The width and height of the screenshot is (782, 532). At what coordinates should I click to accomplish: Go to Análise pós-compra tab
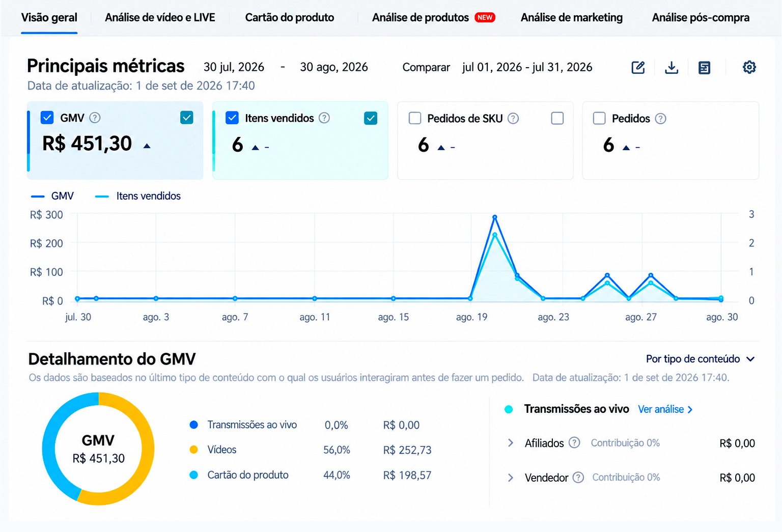pos(701,17)
